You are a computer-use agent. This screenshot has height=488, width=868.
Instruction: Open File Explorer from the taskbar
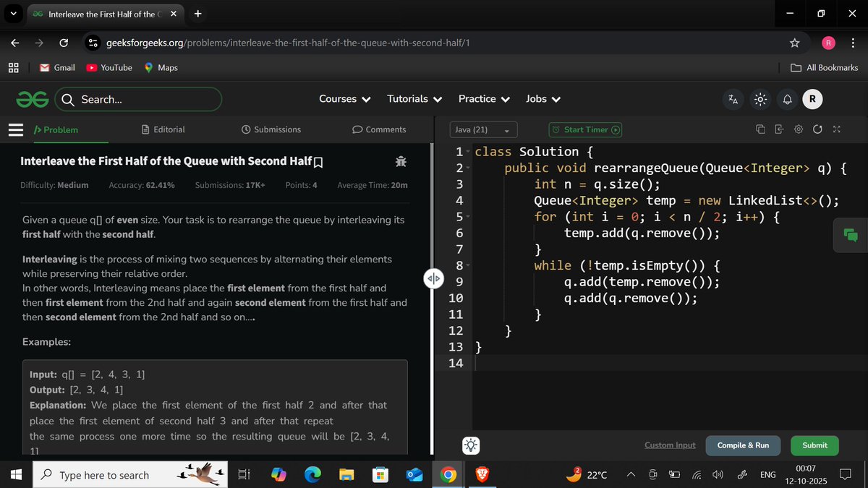[346, 475]
